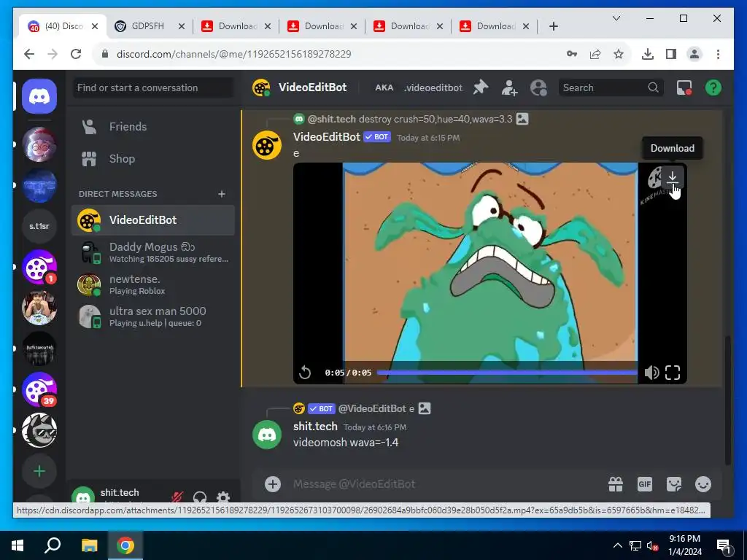The height and width of the screenshot is (560, 747).
Task: Open the server icon with badge 39
Action: [x=39, y=389]
